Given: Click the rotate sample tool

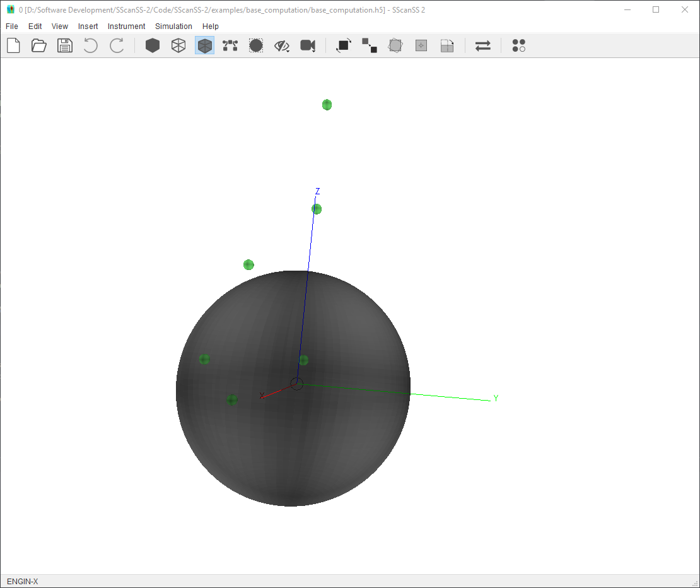Looking at the screenshot, I should 344,45.
